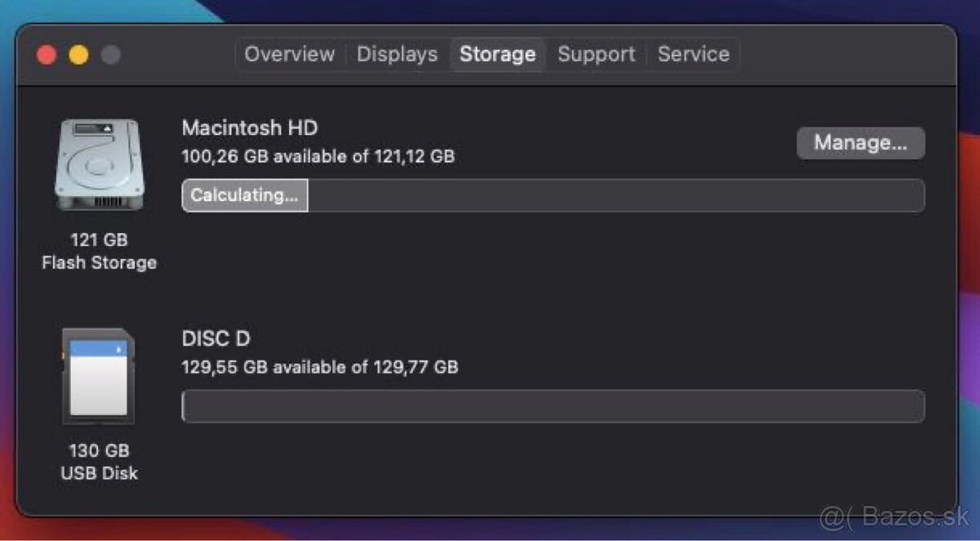Click the DISC D USB disk icon
980x541 pixels.
[x=100, y=374]
